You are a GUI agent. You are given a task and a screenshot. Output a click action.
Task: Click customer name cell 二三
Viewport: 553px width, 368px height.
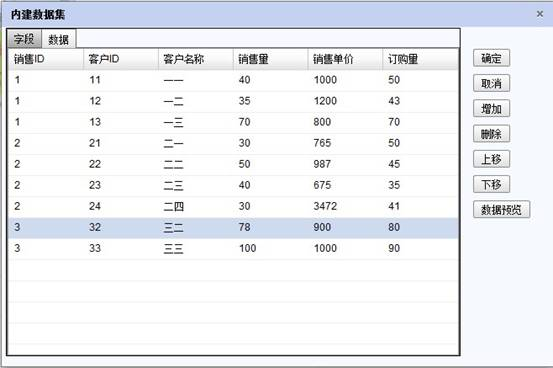(x=196, y=185)
